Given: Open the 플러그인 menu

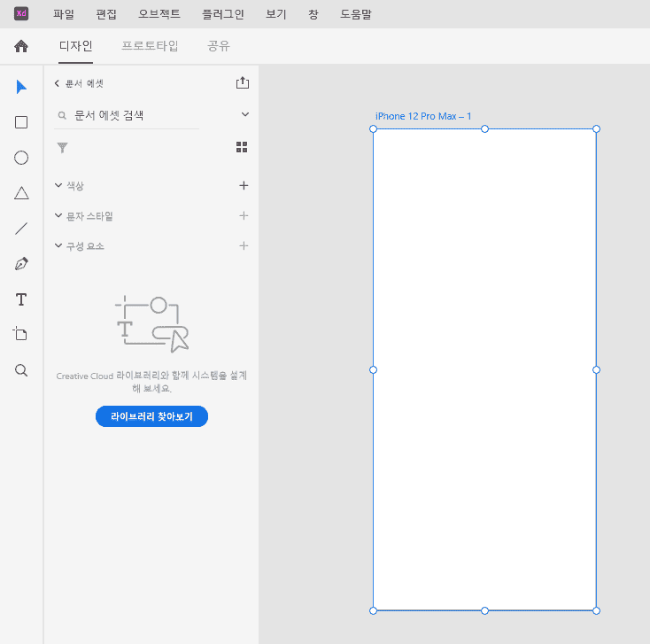Looking at the screenshot, I should [222, 14].
